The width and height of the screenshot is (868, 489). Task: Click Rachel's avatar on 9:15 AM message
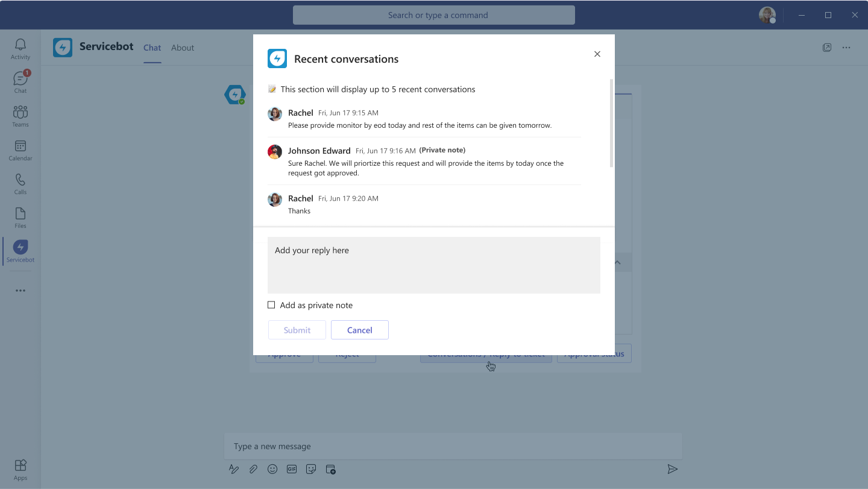(275, 114)
